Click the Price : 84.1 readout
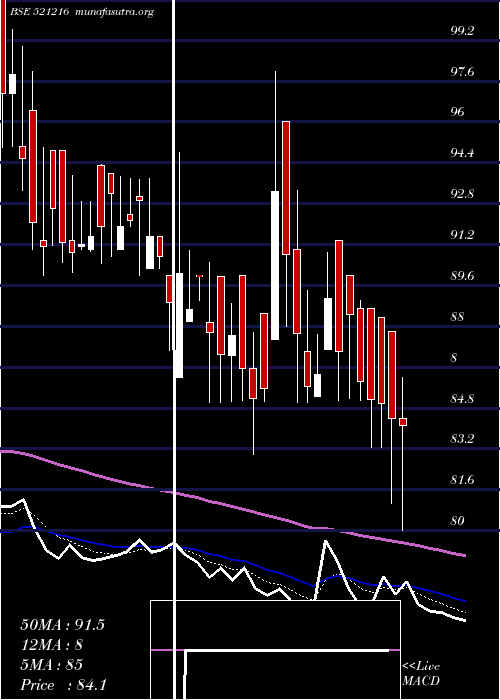 [x=64, y=685]
